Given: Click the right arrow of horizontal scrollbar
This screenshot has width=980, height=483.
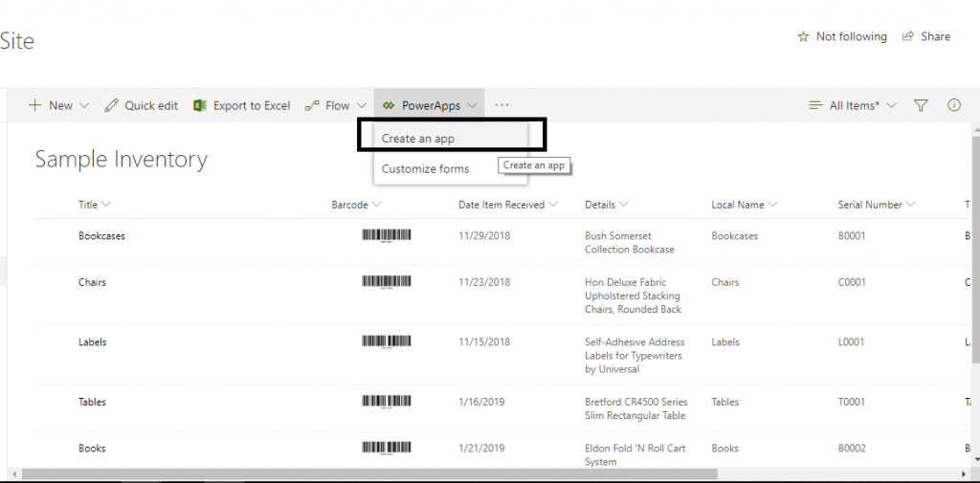Looking at the screenshot, I should pos(964,475).
